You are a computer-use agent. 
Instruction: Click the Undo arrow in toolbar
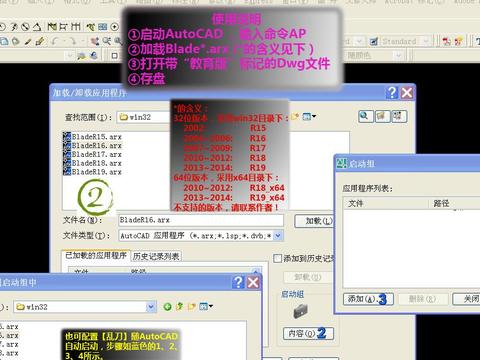tap(56, 42)
